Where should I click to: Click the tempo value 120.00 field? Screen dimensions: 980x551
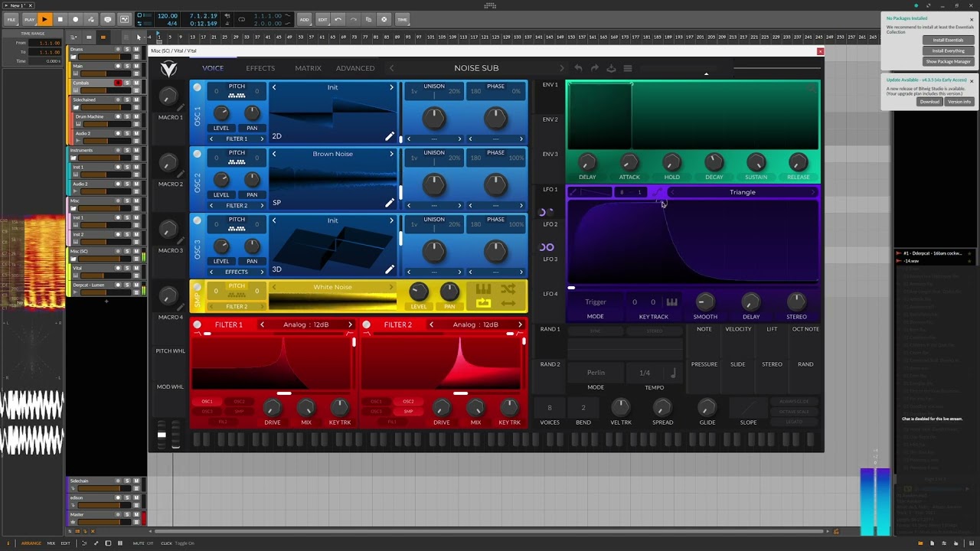coord(167,16)
